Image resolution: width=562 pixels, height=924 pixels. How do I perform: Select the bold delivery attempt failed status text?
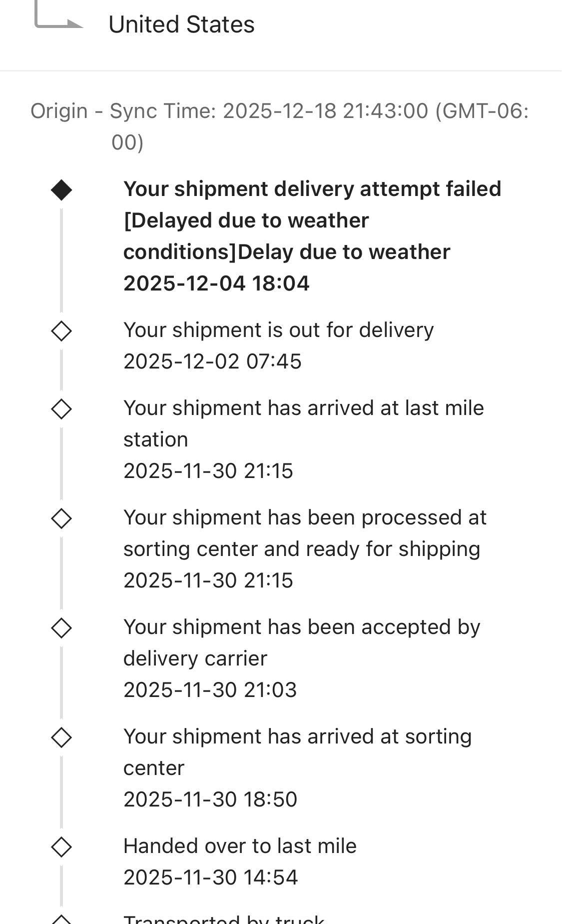pyautogui.click(x=312, y=220)
